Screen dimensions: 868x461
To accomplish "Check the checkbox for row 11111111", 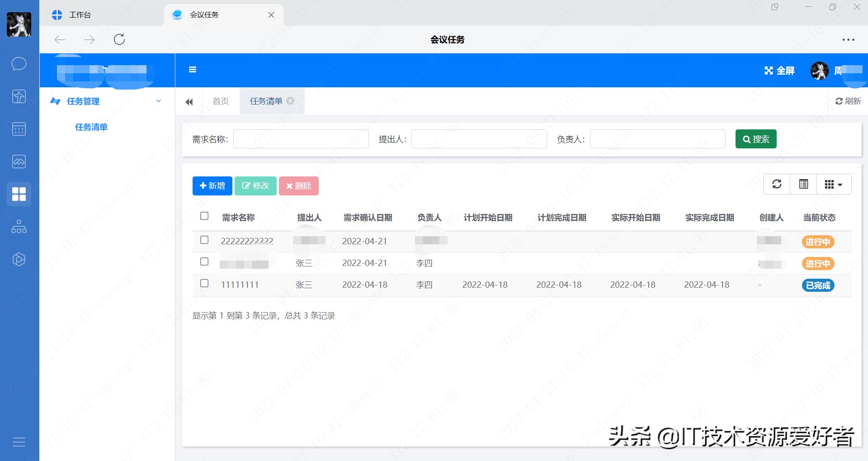I will [204, 284].
